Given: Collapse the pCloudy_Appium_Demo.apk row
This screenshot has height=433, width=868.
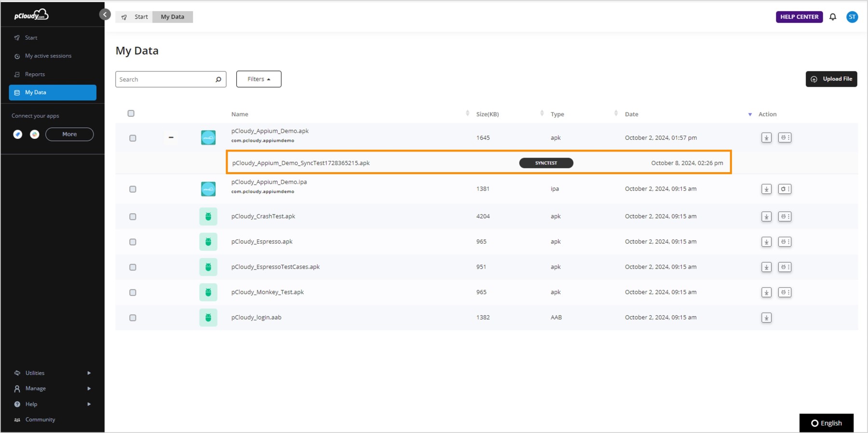Looking at the screenshot, I should [x=171, y=137].
